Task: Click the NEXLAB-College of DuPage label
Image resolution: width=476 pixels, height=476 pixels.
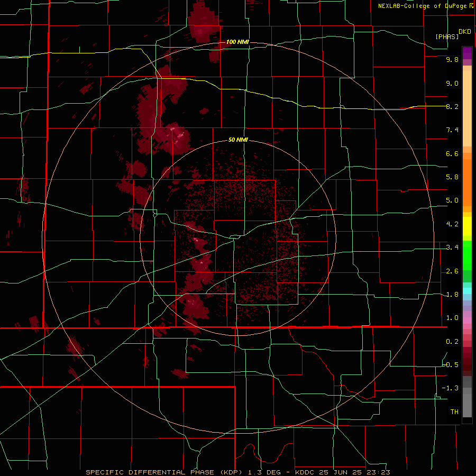Action: pos(422,6)
